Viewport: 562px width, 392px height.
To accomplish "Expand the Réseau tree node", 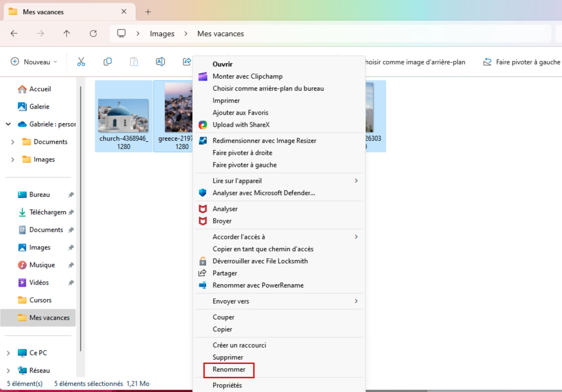I will 8,371.
